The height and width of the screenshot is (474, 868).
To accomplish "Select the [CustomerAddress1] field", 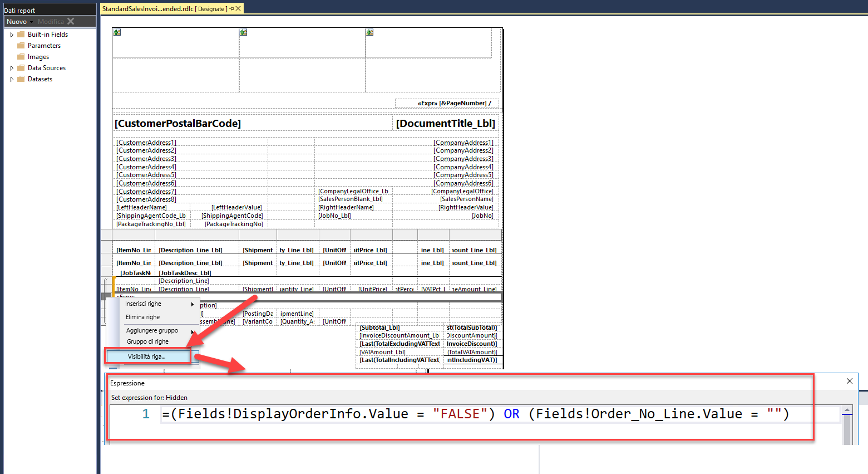I will pyautogui.click(x=191, y=143).
